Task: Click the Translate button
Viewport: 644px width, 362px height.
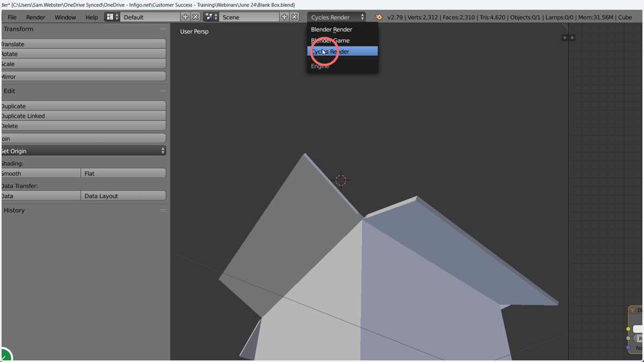Action: (83, 44)
